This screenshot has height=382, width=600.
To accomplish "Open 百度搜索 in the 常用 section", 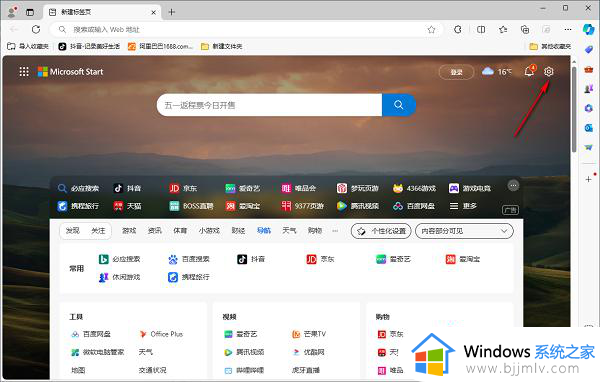I will click(189, 259).
